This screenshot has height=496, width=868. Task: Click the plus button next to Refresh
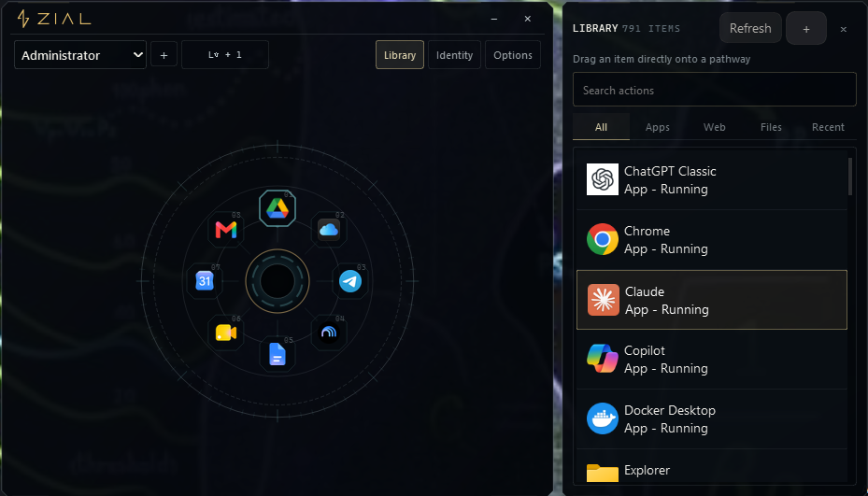(x=806, y=28)
